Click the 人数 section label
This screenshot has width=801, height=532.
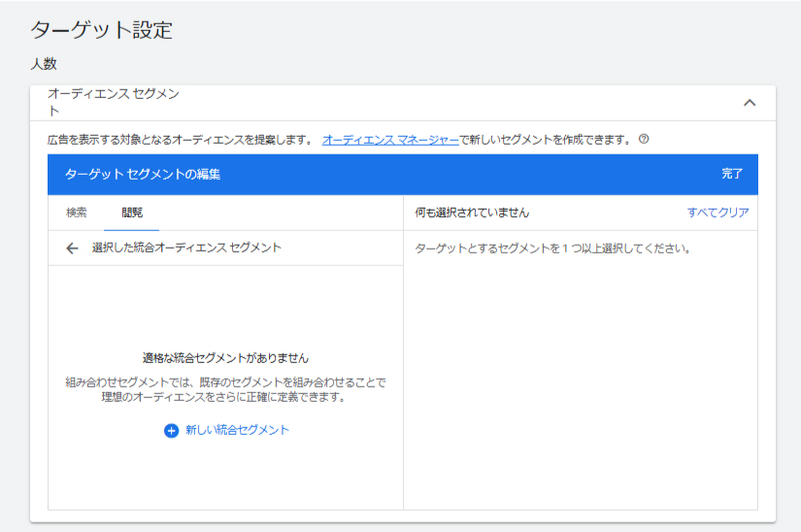tap(44, 65)
